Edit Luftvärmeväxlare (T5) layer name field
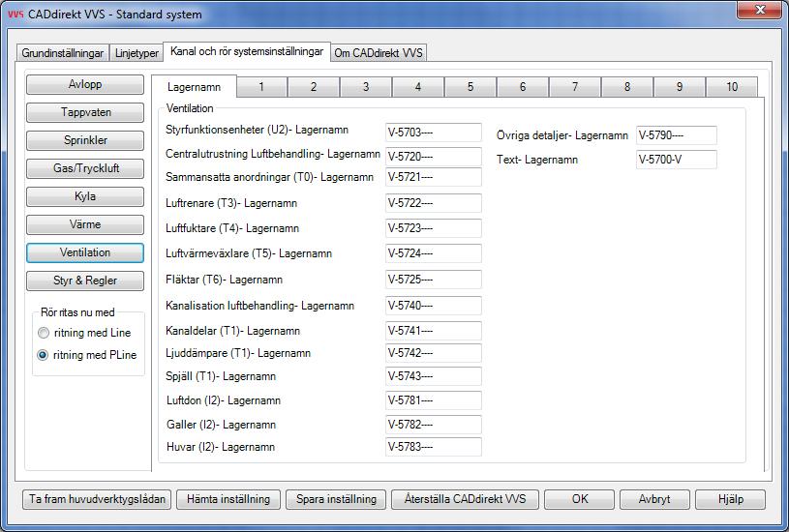Image resolution: width=789 pixels, height=532 pixels. pos(434,253)
